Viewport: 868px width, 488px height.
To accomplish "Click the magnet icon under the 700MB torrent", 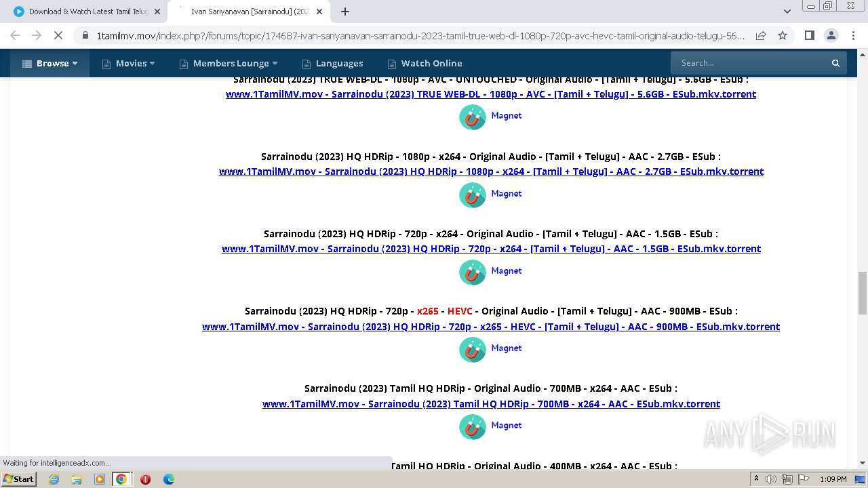I will tap(473, 427).
